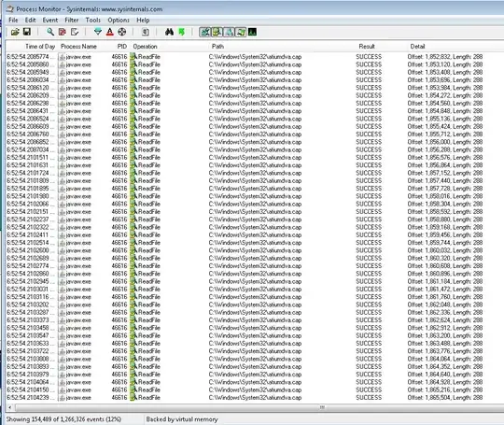Screen dimensions: 504x425
Task: Click detail 'Offset: 1,856,000, Length: 288'
Action: coord(445,142)
